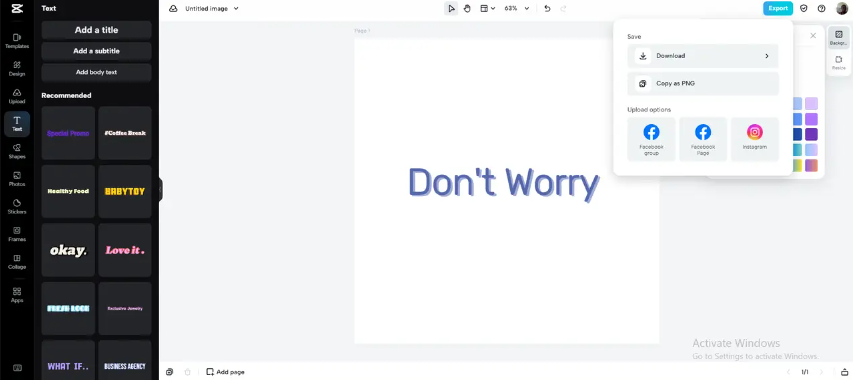Select the BUSINESS AGENCY text preset
Screen dimensions: 853x380
click(x=125, y=360)
